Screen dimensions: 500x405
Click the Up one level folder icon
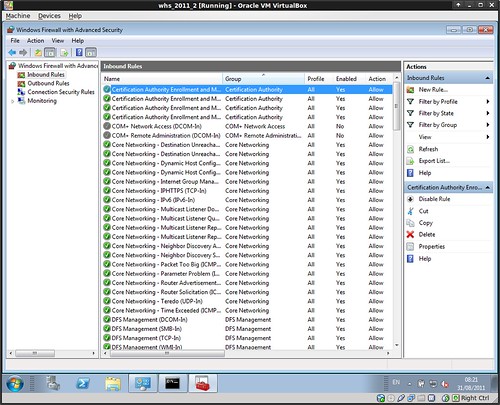pyautogui.click(x=38, y=52)
